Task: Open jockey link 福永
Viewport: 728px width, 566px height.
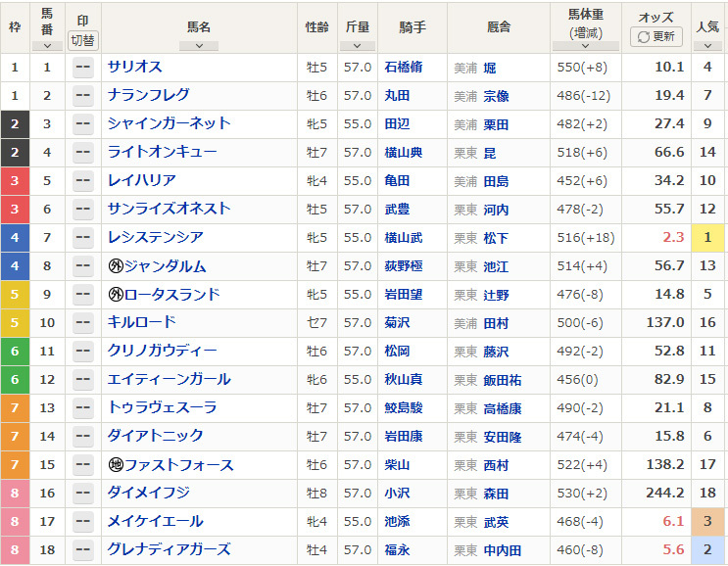Action: tap(397, 550)
